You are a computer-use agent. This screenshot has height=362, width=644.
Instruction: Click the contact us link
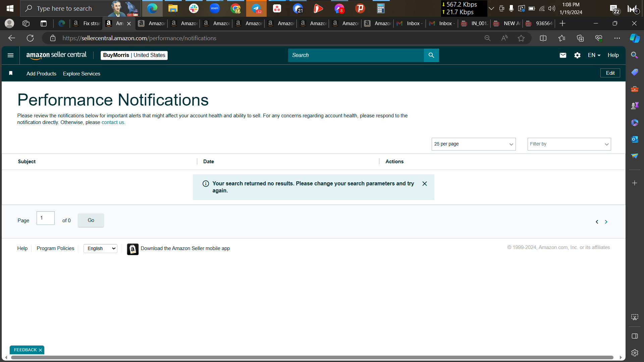(113, 123)
